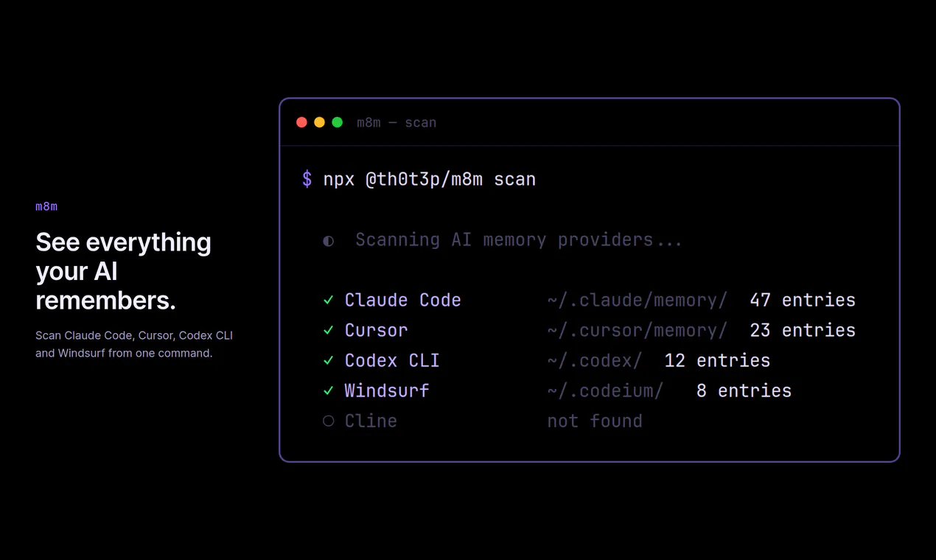The width and height of the screenshot is (936, 560).
Task: Click the command "npx @th0t3p/m8m scan"
Action: click(430, 179)
